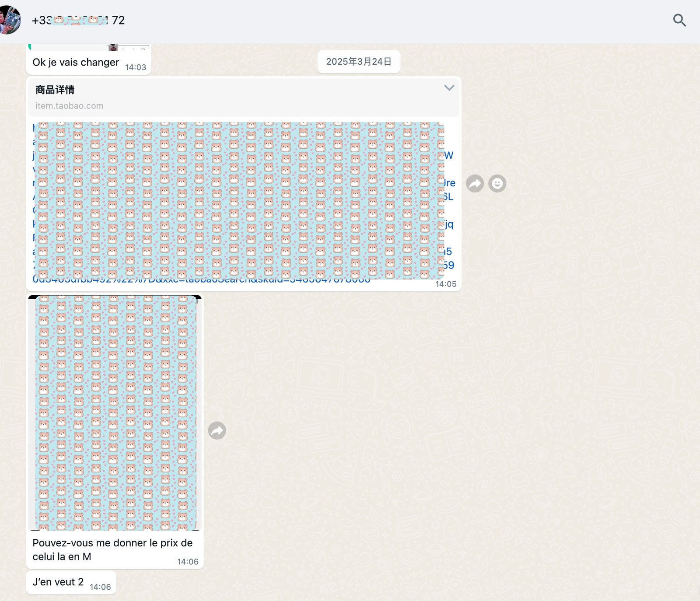Image resolution: width=700 pixels, height=601 pixels.
Task: Click the "Pouvez-vous me donner le prix" caption
Action: click(112, 549)
